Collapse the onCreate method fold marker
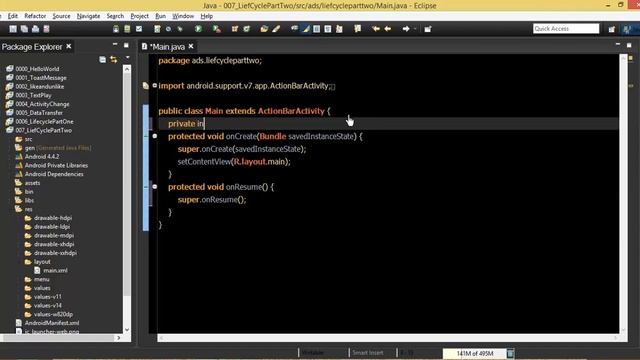640x360 pixels. (155, 136)
